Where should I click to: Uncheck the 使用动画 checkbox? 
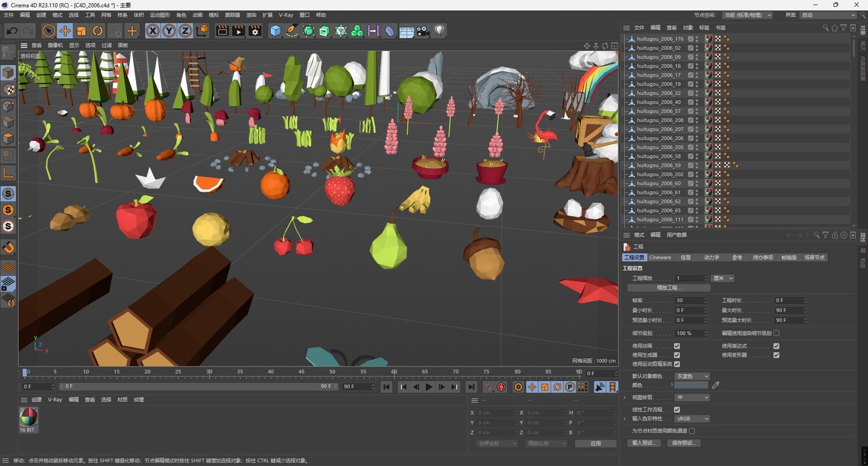[x=677, y=346]
